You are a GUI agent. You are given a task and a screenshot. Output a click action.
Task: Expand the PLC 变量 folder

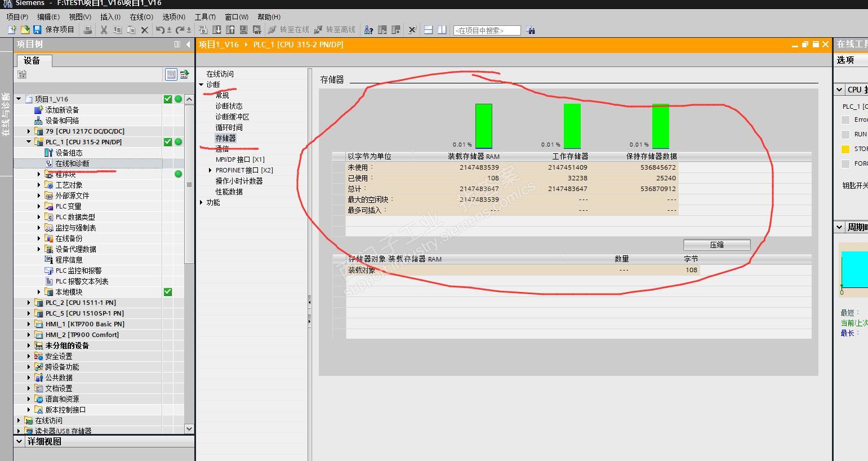(39, 206)
